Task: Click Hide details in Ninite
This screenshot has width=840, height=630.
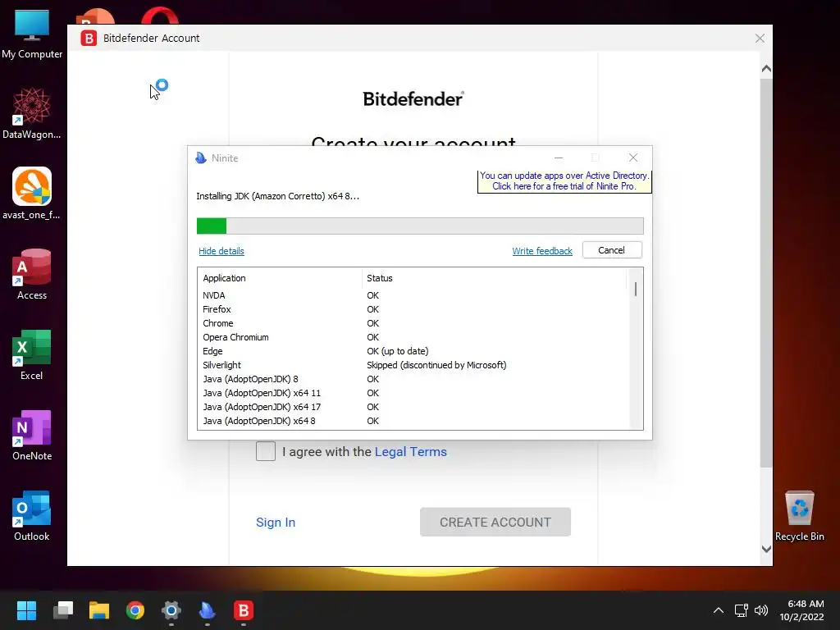Action: tap(221, 251)
